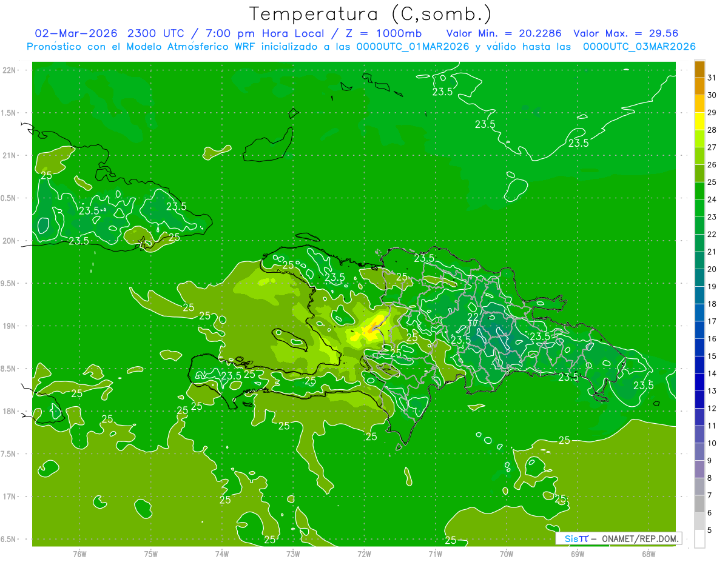Click the color scale label "29"

coord(712,113)
